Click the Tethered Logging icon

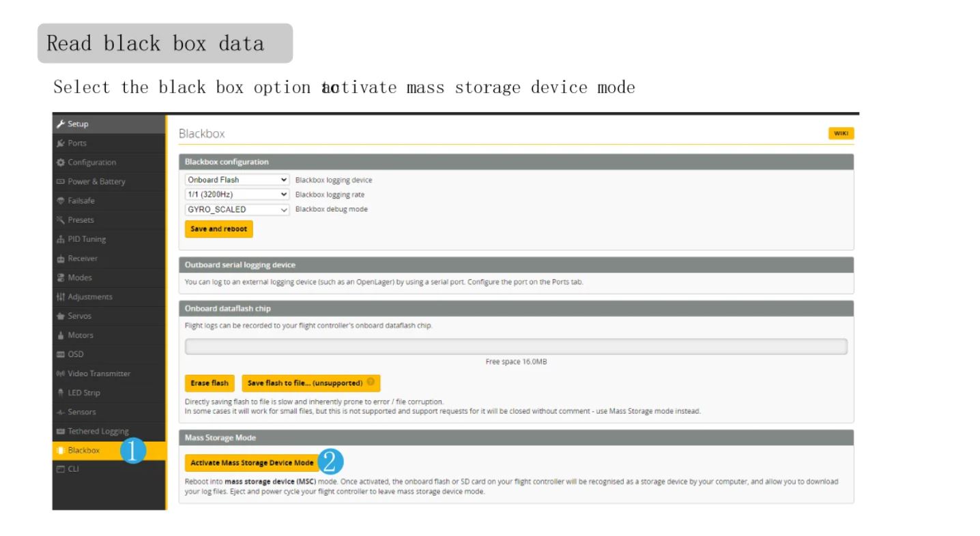[x=60, y=431]
